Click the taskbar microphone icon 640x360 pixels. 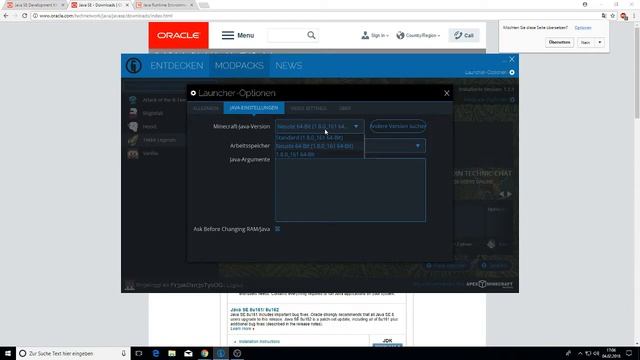click(124, 353)
